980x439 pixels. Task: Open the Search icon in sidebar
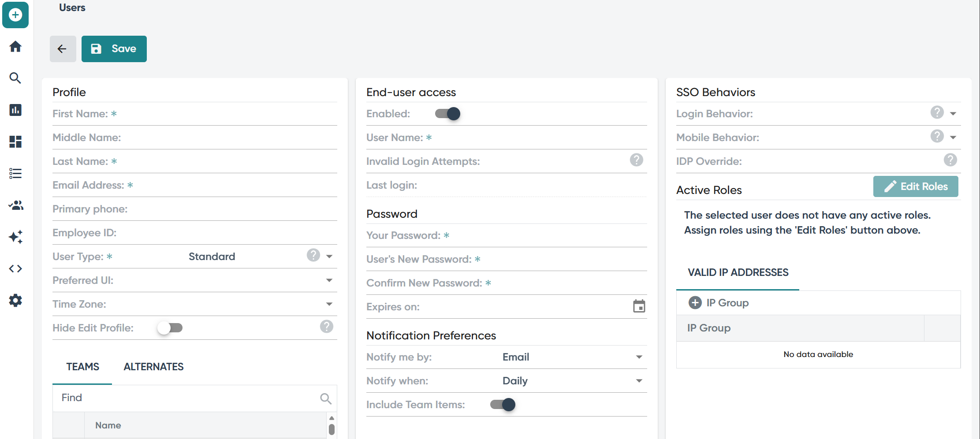[x=15, y=78]
